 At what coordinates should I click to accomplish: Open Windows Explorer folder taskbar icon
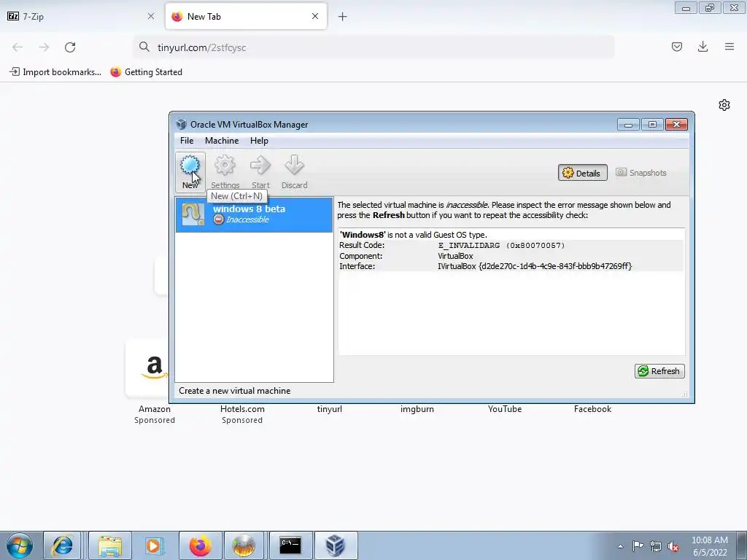coord(110,545)
